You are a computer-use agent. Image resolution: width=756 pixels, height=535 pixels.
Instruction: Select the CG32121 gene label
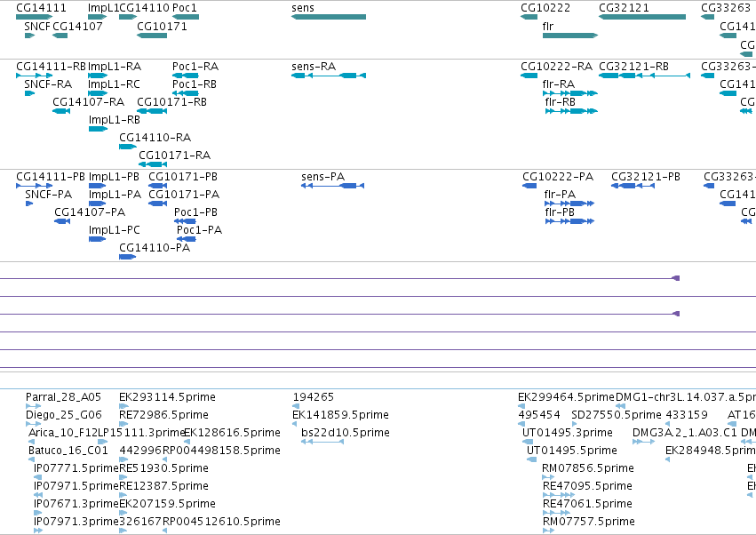pyautogui.click(x=624, y=8)
